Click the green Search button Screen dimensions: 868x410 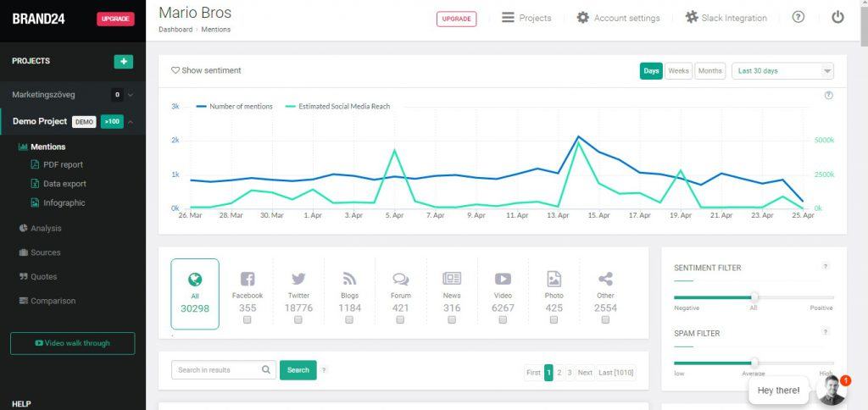(298, 370)
